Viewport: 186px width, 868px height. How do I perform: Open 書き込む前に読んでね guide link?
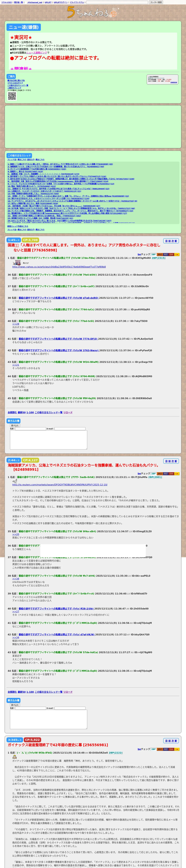point(16,81)
